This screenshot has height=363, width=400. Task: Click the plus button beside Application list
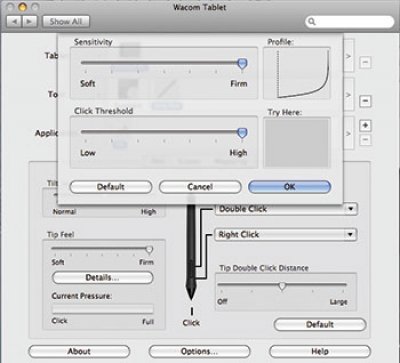coord(365,126)
